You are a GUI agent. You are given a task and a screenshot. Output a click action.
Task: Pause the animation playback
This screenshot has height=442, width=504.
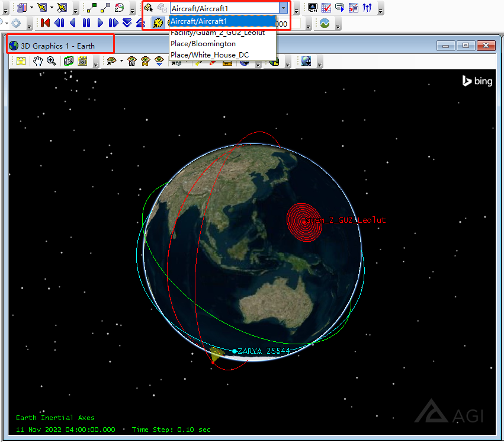point(86,23)
